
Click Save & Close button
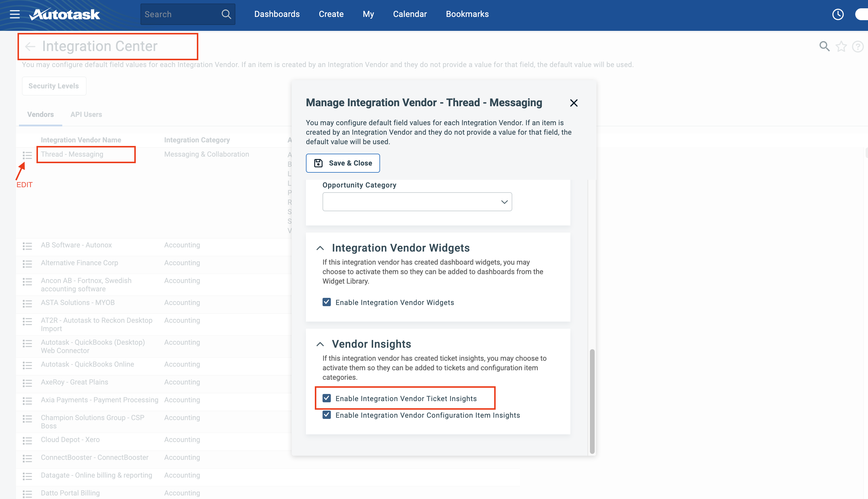coord(342,163)
